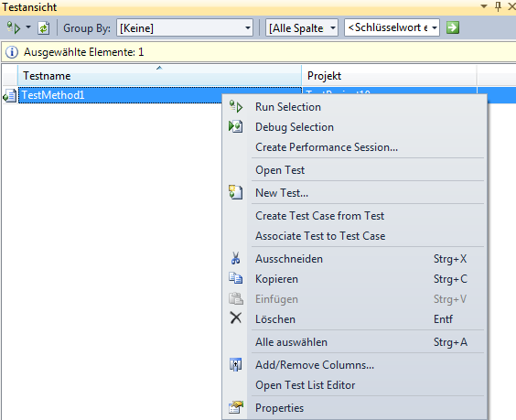
Task: Click the copy icon for Kopieren
Action: tap(236, 278)
